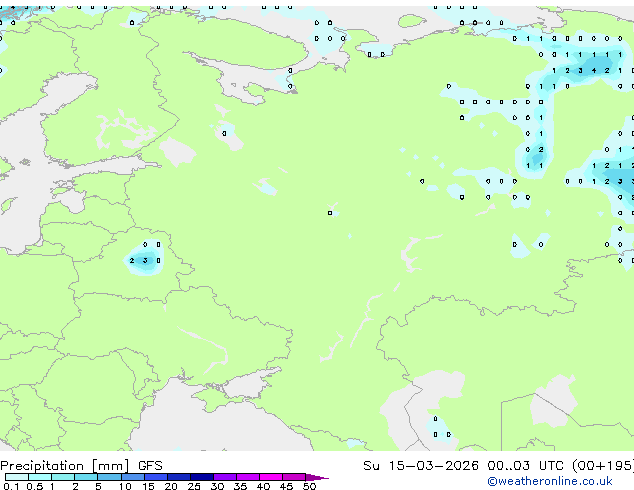This screenshot has height=490, width=634.
Task: Click the '00..03 UTC' time range text
Action: pyautogui.click(x=525, y=466)
